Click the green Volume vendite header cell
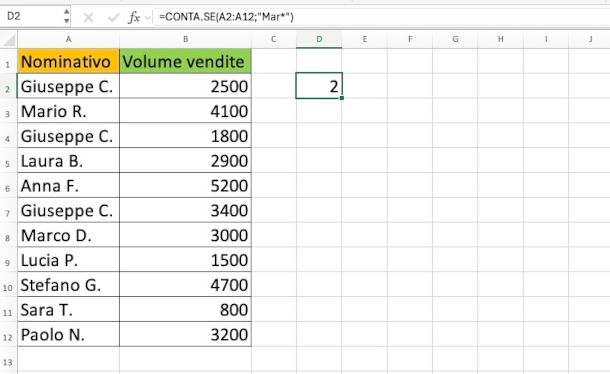610x374 pixels. tap(186, 61)
